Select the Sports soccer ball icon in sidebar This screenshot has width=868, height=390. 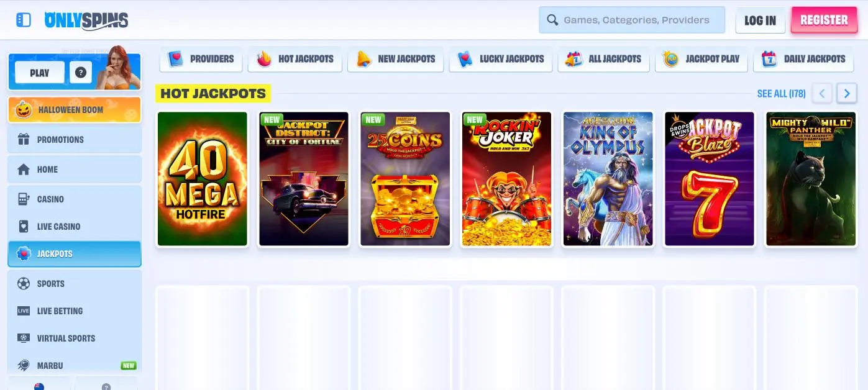(x=23, y=284)
